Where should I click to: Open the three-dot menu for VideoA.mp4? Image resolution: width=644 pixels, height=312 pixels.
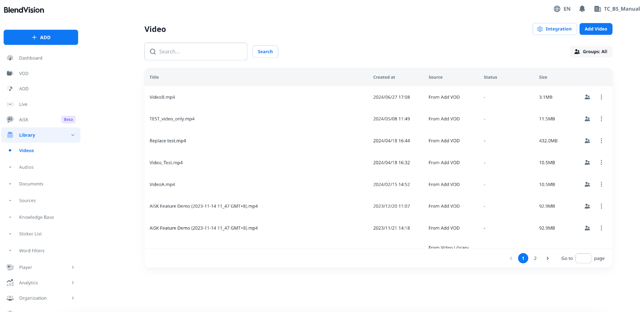point(601,185)
